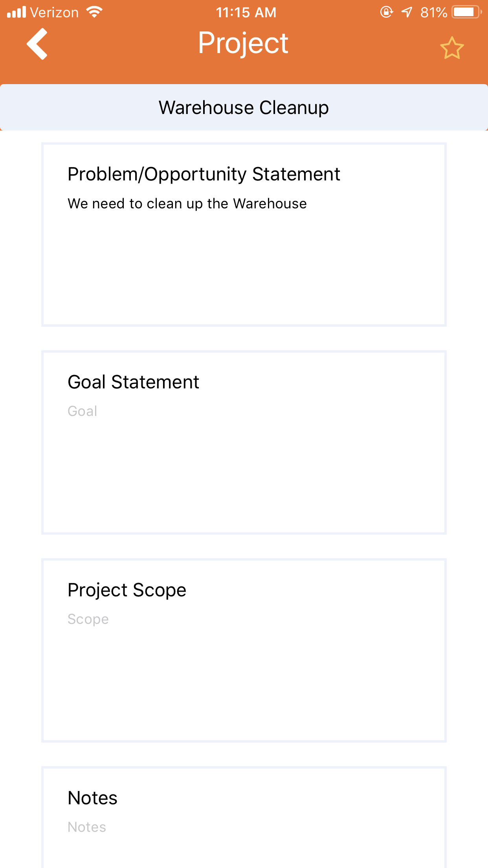Tap the Problem/Opportunity Statement heading
This screenshot has height=868, width=488.
(204, 174)
